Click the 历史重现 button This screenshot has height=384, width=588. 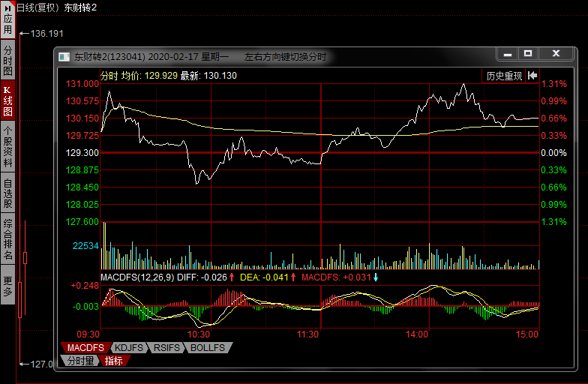pos(504,76)
